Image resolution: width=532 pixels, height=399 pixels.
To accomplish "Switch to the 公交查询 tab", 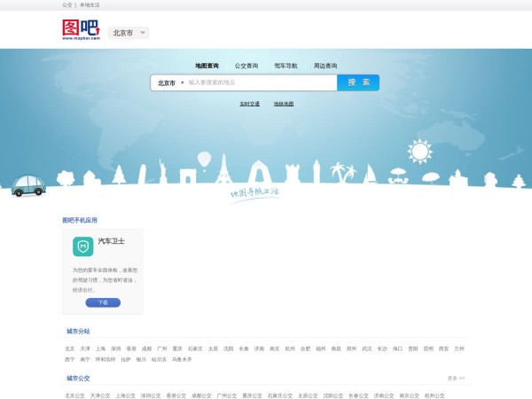I will pyautogui.click(x=246, y=66).
